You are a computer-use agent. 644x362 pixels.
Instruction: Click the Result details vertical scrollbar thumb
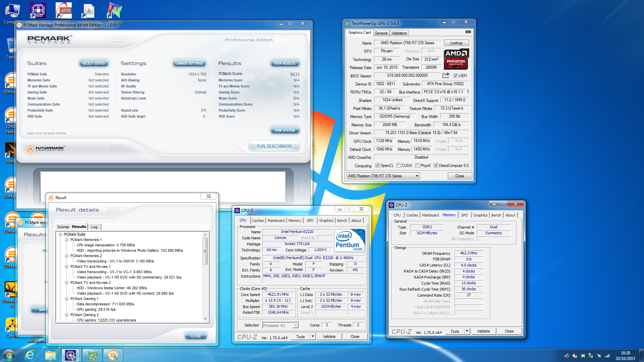tap(205, 251)
